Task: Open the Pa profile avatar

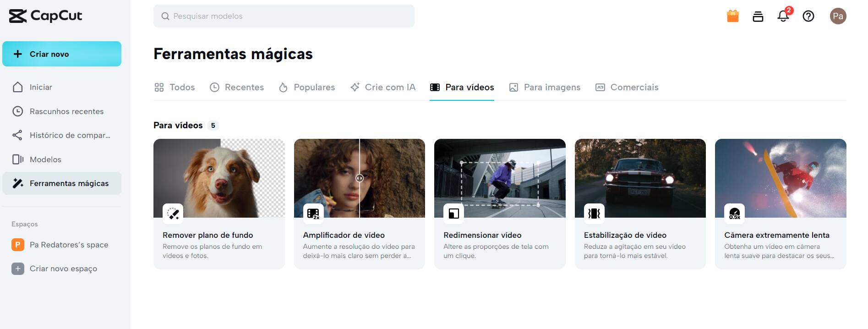Action: [x=838, y=16]
